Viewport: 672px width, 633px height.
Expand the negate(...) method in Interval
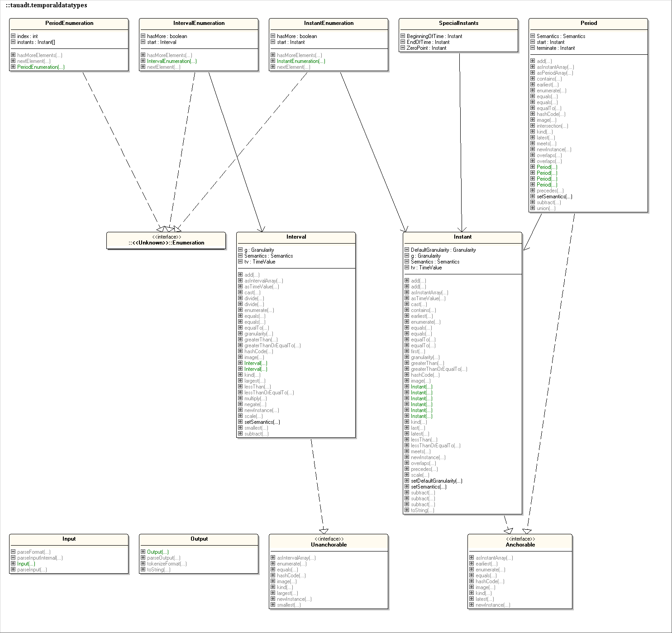click(x=240, y=404)
